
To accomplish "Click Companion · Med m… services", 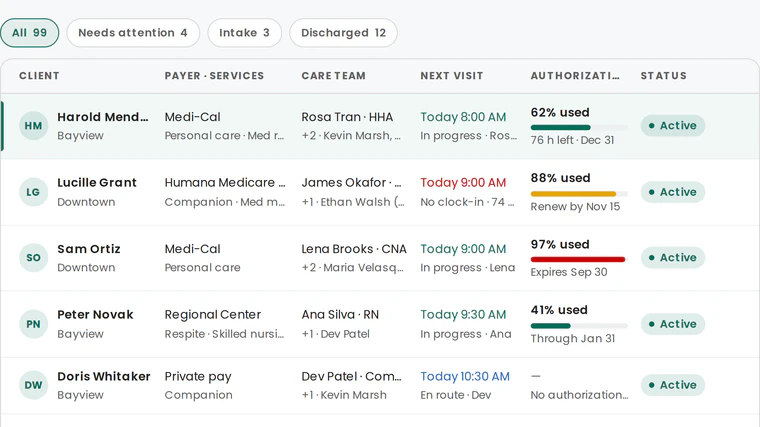I will 224,202.
